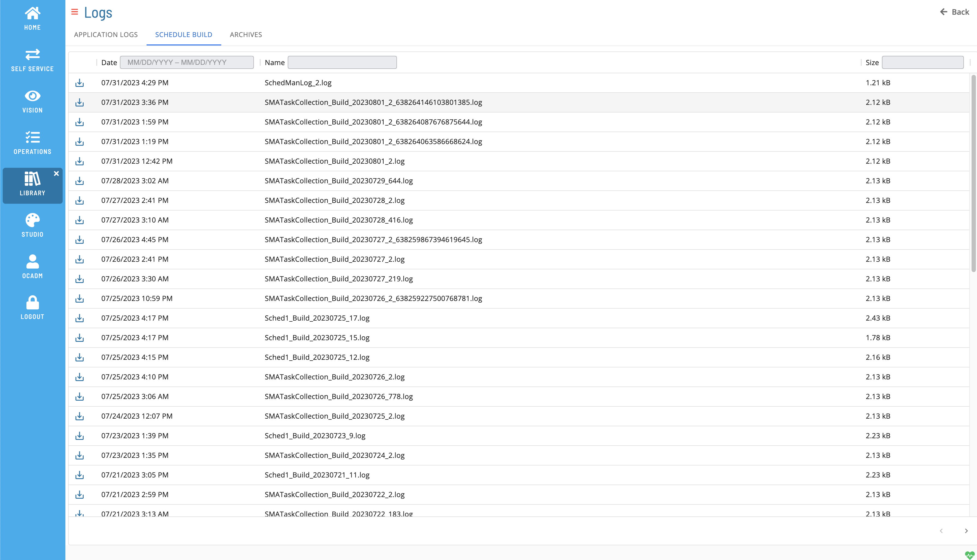977x560 pixels.
Task: Open the Studio panel
Action: (32, 225)
